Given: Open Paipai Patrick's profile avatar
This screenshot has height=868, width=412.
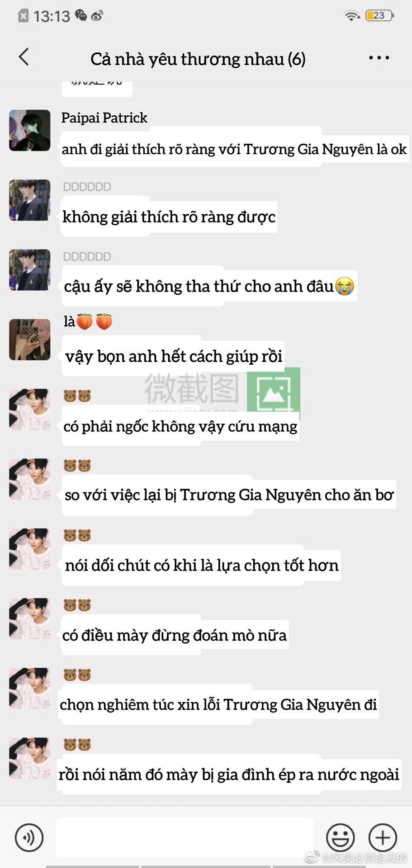Looking at the screenshot, I should point(30,130).
